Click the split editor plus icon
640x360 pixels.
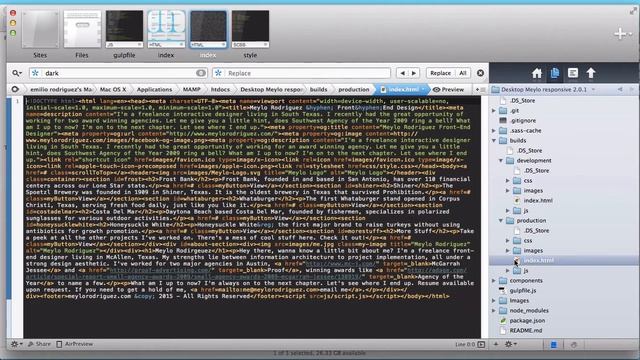tap(478, 89)
